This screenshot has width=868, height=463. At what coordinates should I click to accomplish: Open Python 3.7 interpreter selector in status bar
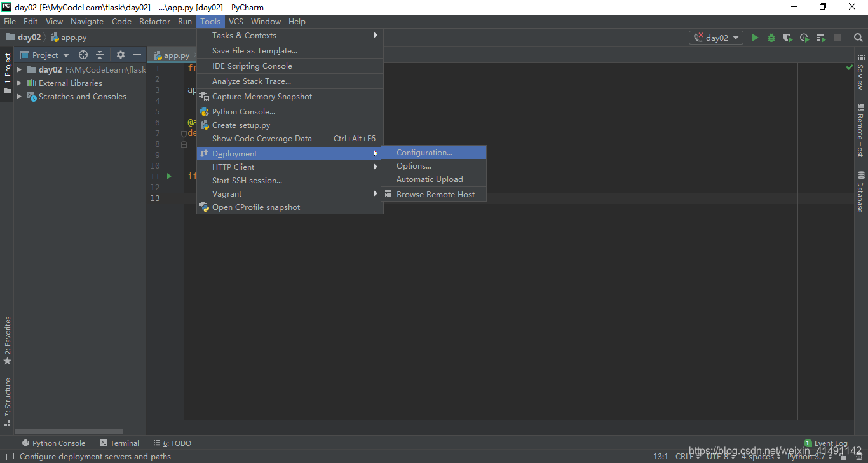point(809,456)
